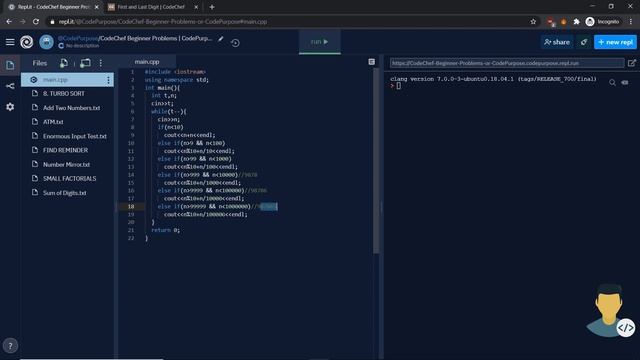Search the console with magnifier icon
This screenshot has height=360, width=640.
coord(612,82)
